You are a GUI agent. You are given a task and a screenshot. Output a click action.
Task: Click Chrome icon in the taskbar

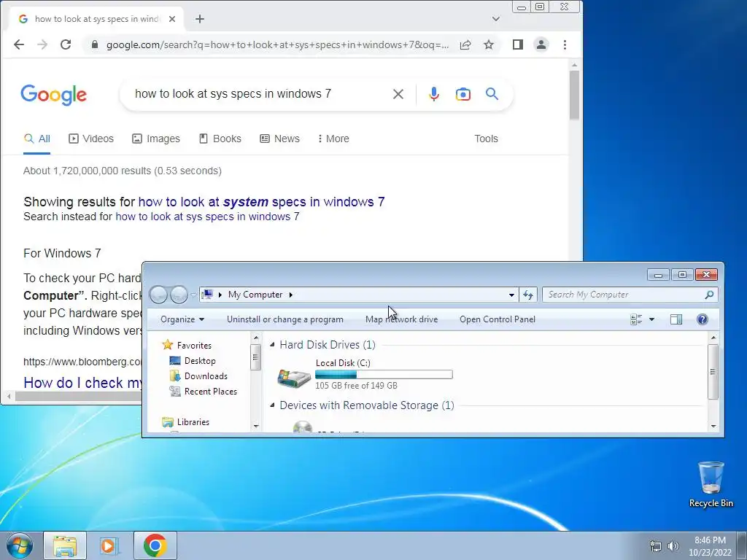pos(155,545)
